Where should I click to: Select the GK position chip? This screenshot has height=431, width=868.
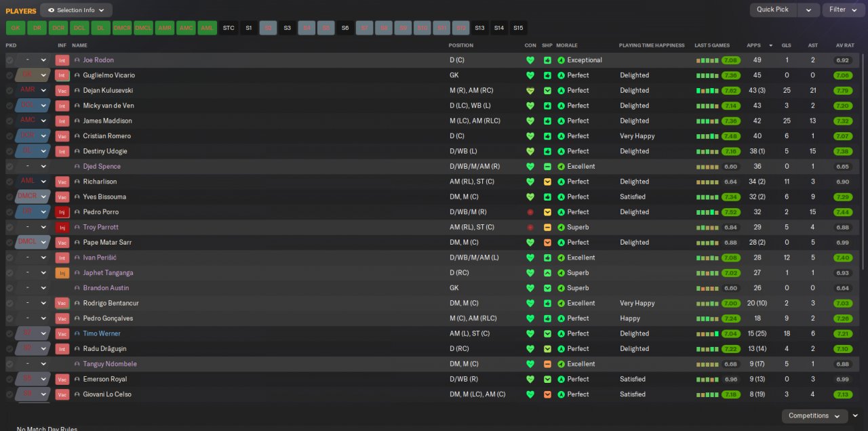pos(15,28)
